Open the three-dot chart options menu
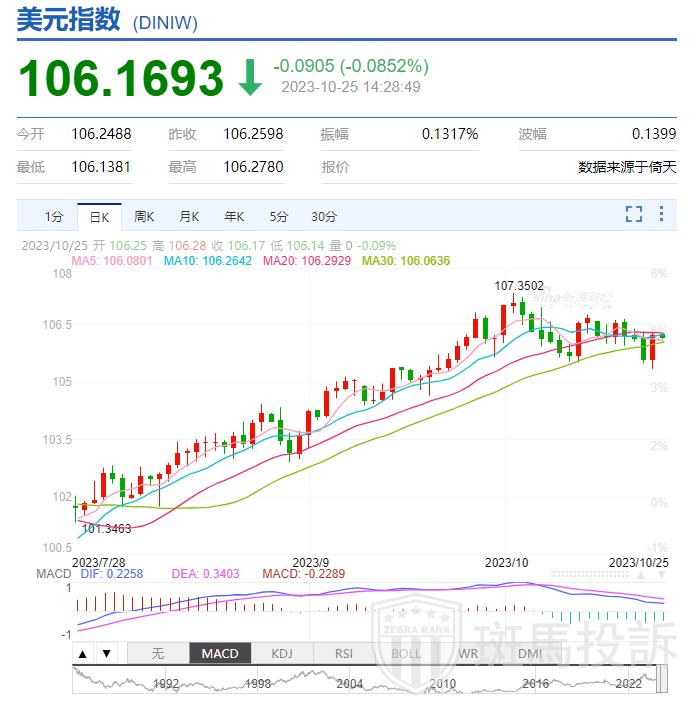This screenshot has width=696, height=707. (661, 214)
